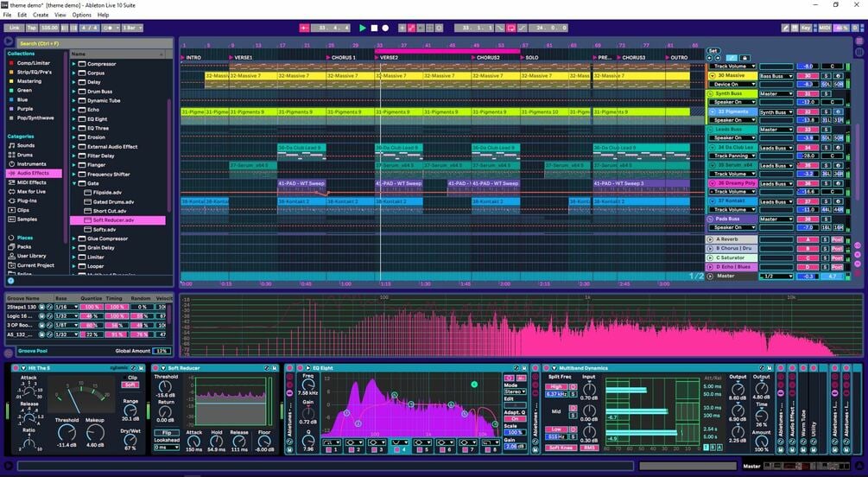Image resolution: width=868 pixels, height=477 pixels.
Task: Toggle the Loop switch in transport
Action: pyautogui.click(x=511, y=28)
